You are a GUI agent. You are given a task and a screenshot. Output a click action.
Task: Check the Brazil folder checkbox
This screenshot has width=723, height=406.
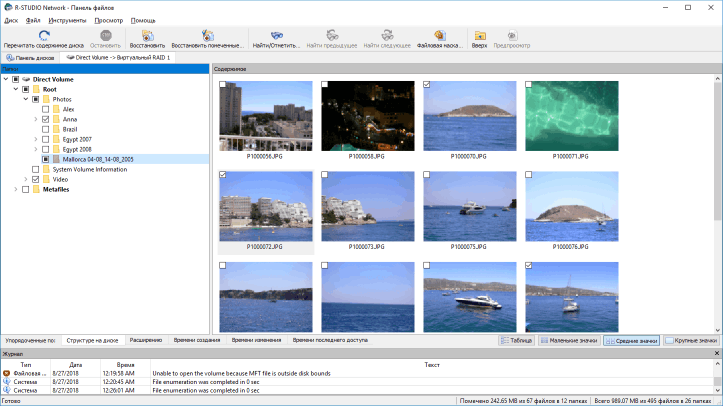[x=45, y=129]
